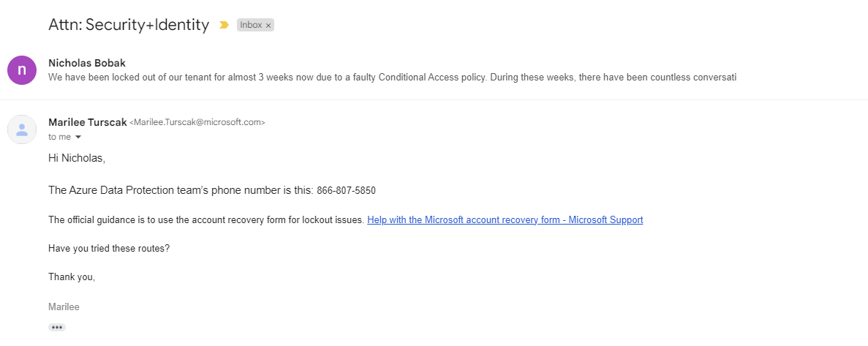Click the Inbox label tag
868x346 pixels.
click(255, 25)
